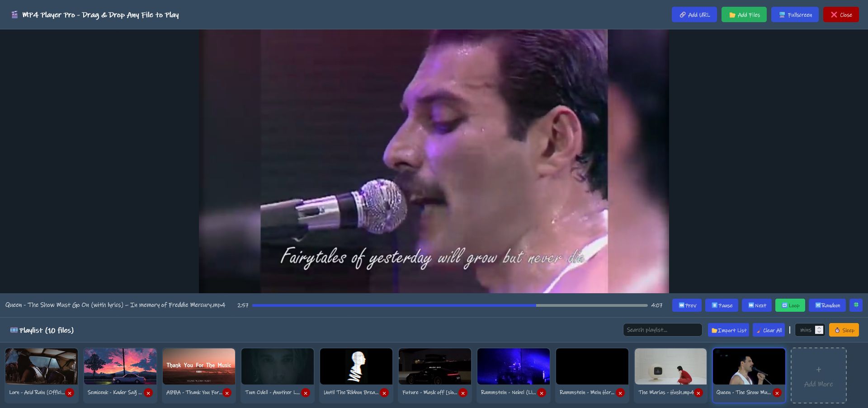868x408 pixels.
Task: Play the Tom Odell - Another Love thumbnail
Action: click(277, 366)
